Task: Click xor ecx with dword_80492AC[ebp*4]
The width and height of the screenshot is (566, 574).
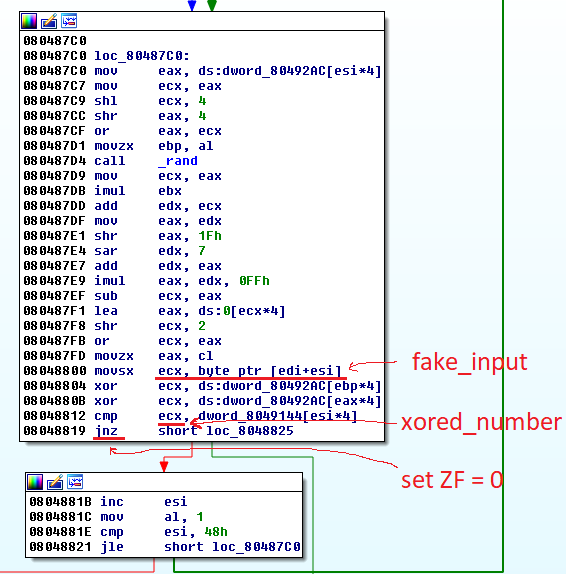Action: click(202, 386)
